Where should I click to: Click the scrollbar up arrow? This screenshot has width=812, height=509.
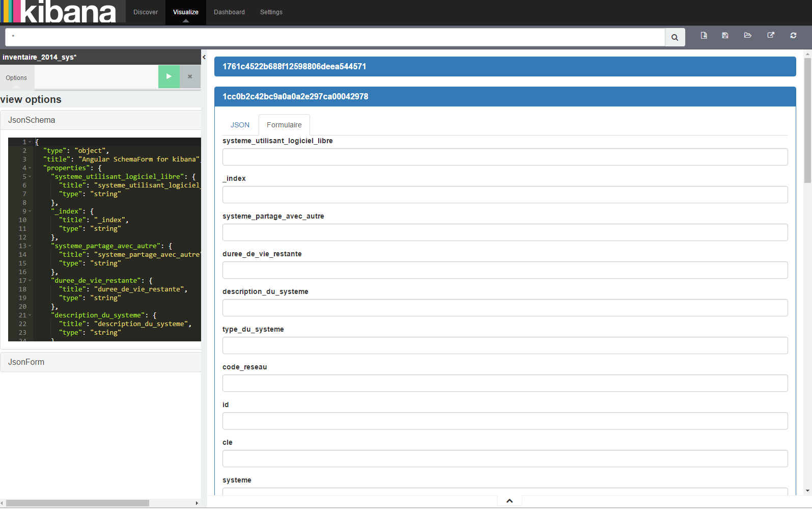pos(807,53)
